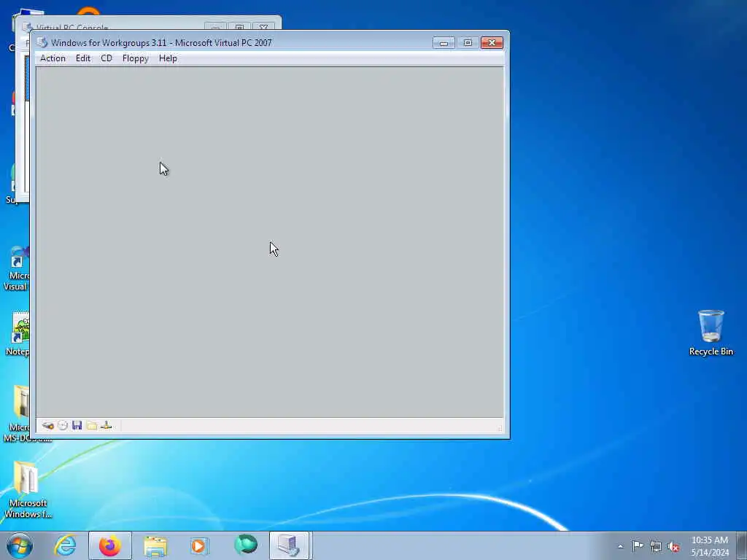Open the Action Center flag icon
Screen dimensions: 747x560
pos(638,546)
